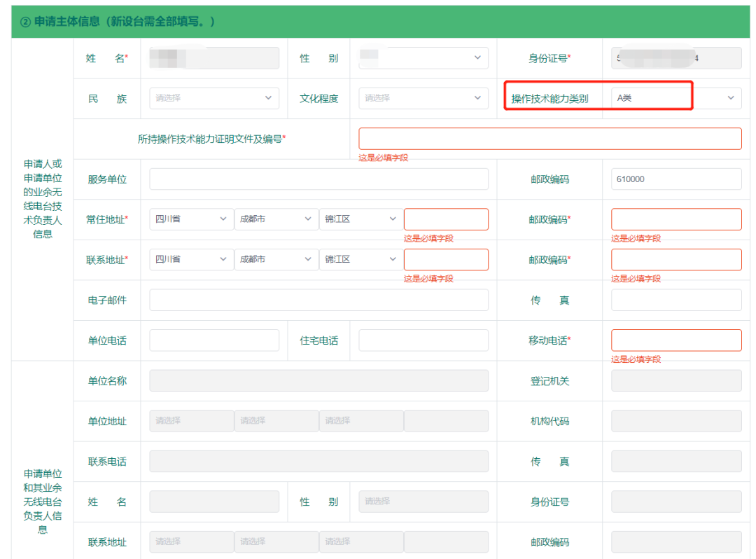Click the 邮政编码 field in 常住地址 row
The image size is (756, 559).
coord(675,219)
